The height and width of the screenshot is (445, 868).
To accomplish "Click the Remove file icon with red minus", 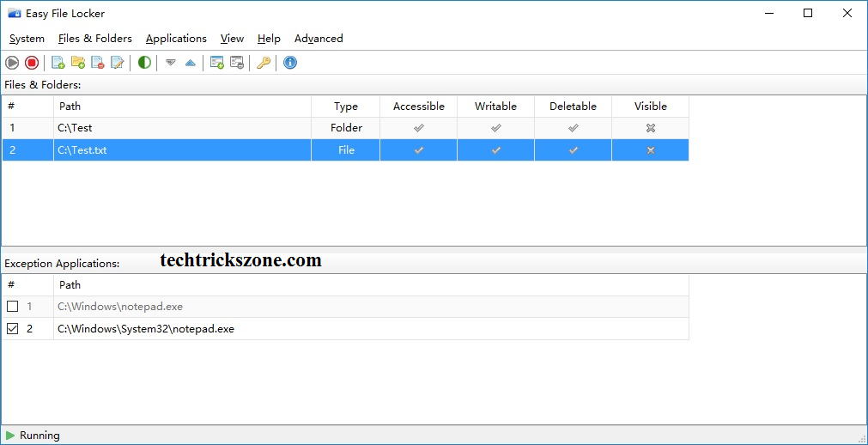I will point(98,63).
